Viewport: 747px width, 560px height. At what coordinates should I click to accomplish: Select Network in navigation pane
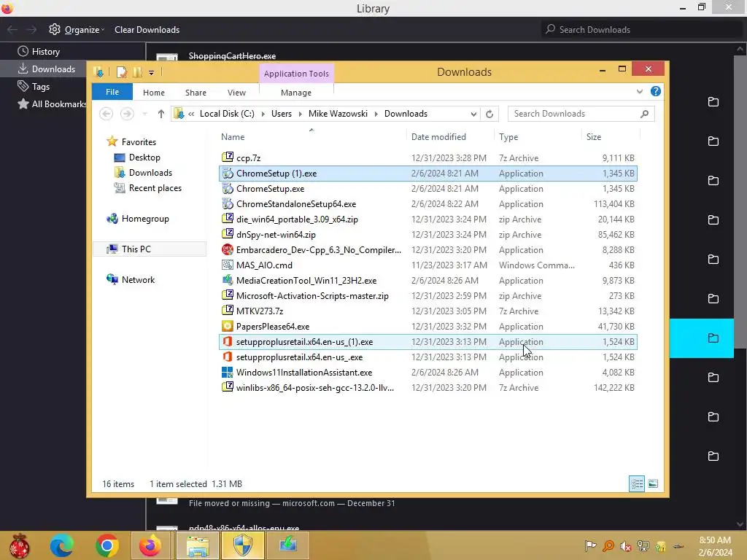click(x=138, y=279)
